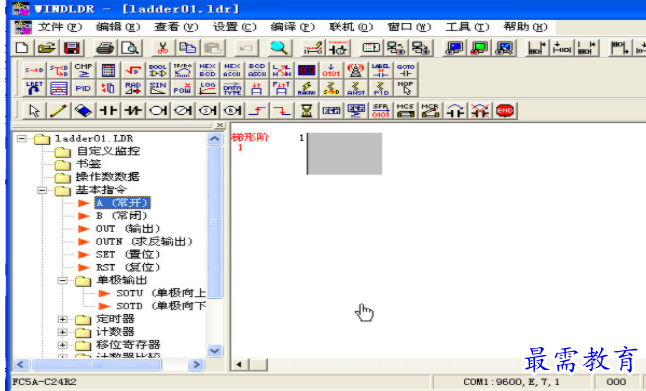This screenshot has height=391, width=646.
Task: Collapse the ladder01.LDR root node
Action: pyautogui.click(x=21, y=138)
